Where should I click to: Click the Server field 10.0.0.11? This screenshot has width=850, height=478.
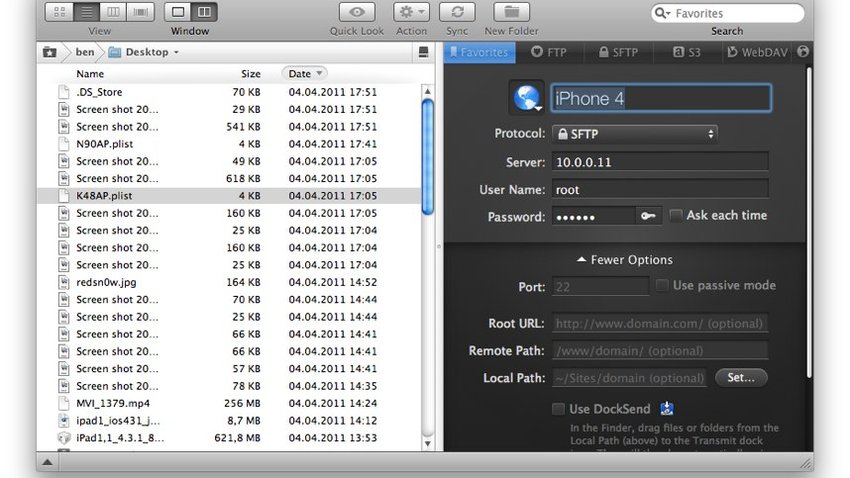(660, 162)
